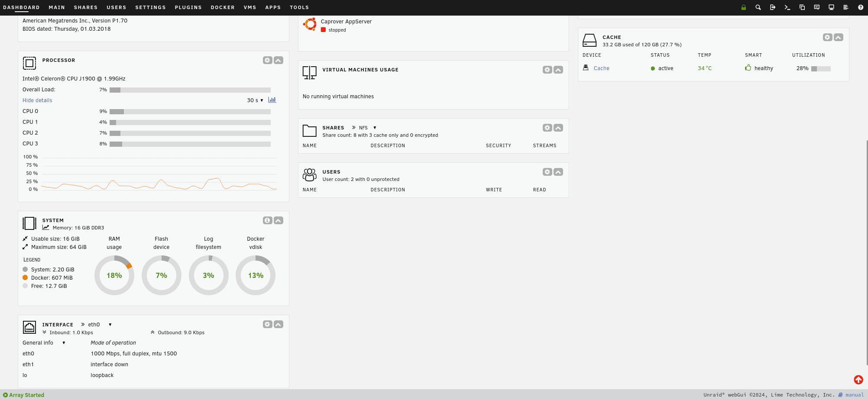Screen dimensions: 868x400
Task: Open the search magnifier in header
Action: point(758,7)
